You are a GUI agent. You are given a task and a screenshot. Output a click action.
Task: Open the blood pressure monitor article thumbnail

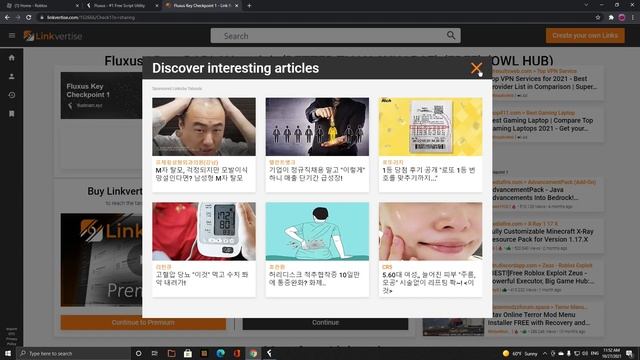[204, 231]
